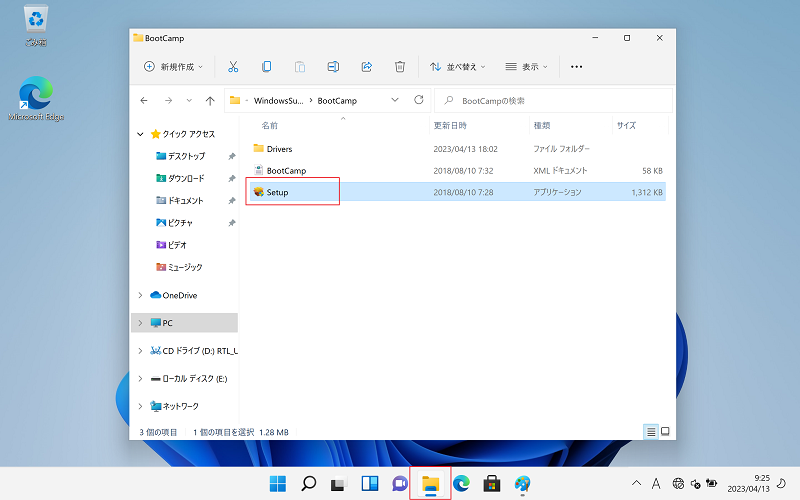800x500 pixels.
Task: Open ダウンロード in the navigation pane
Action: pos(186,178)
